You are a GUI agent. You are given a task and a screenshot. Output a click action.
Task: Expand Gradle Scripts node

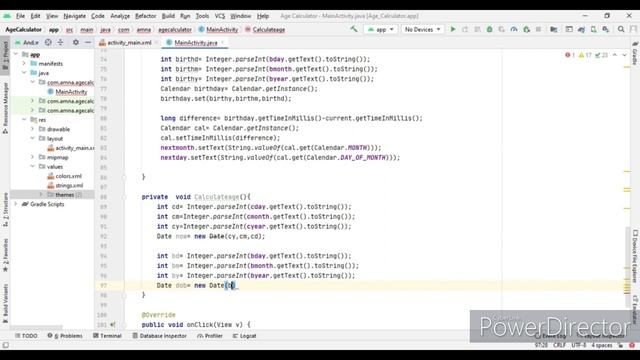16,204
